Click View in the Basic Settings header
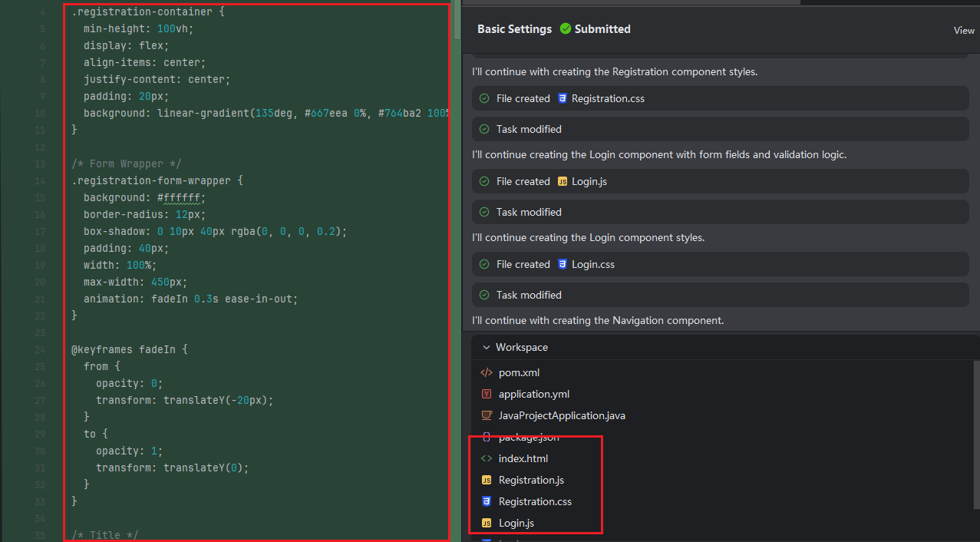Image resolution: width=980 pixels, height=542 pixels. (x=964, y=31)
